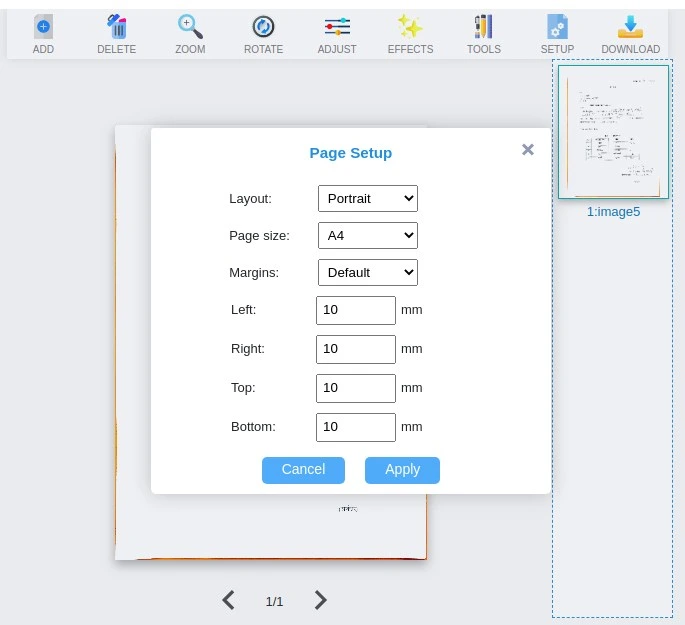
Task: Select the Top margin value box
Action: [x=356, y=388]
